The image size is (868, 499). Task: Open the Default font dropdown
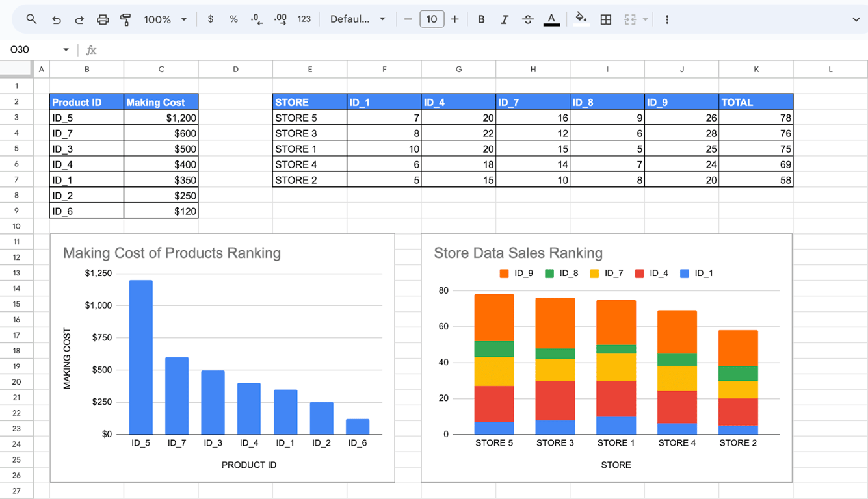click(358, 19)
